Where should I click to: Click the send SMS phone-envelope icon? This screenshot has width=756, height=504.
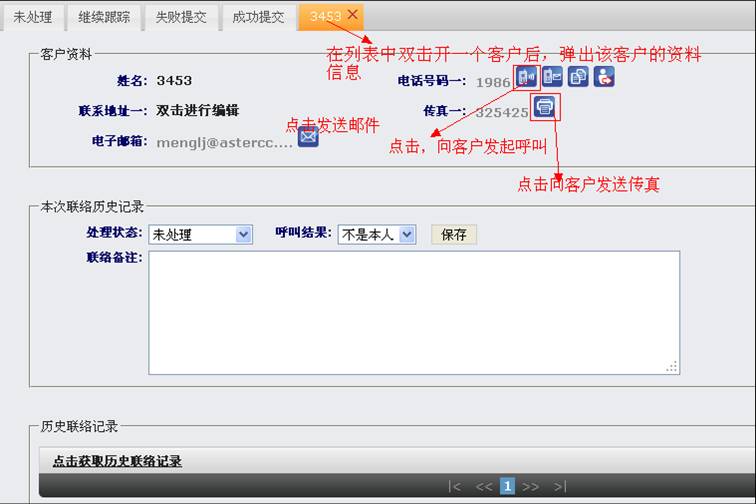point(552,77)
